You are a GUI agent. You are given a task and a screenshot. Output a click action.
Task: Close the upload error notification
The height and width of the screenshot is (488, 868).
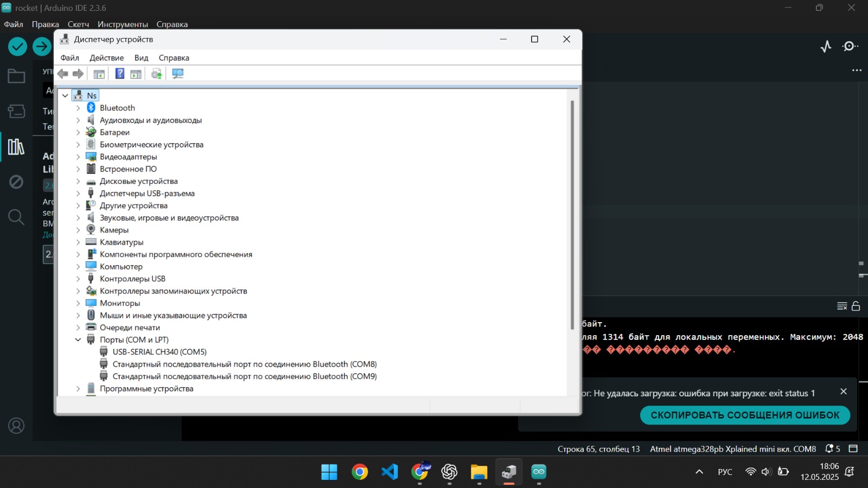click(x=844, y=391)
